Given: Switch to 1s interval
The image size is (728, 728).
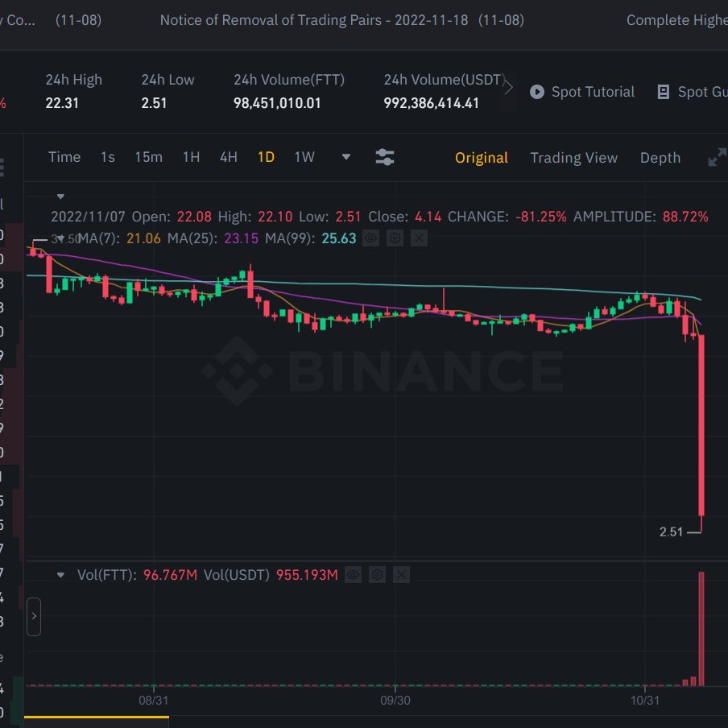Looking at the screenshot, I should (108, 157).
